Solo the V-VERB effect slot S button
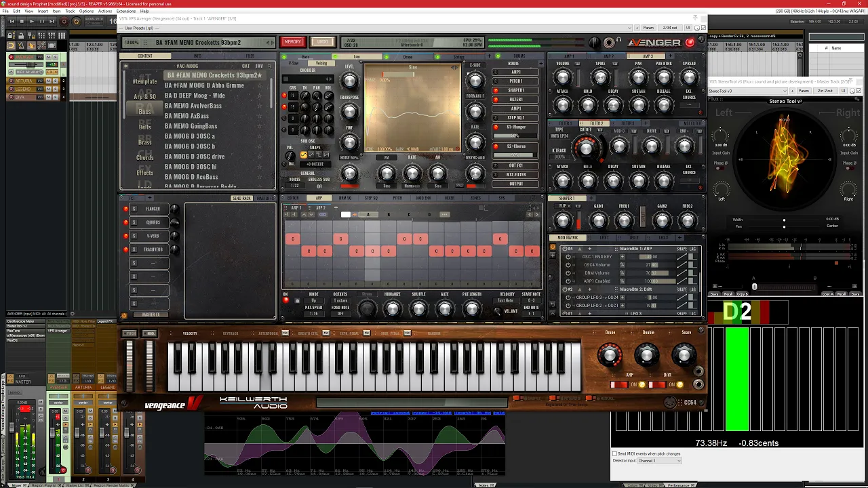 coord(134,236)
